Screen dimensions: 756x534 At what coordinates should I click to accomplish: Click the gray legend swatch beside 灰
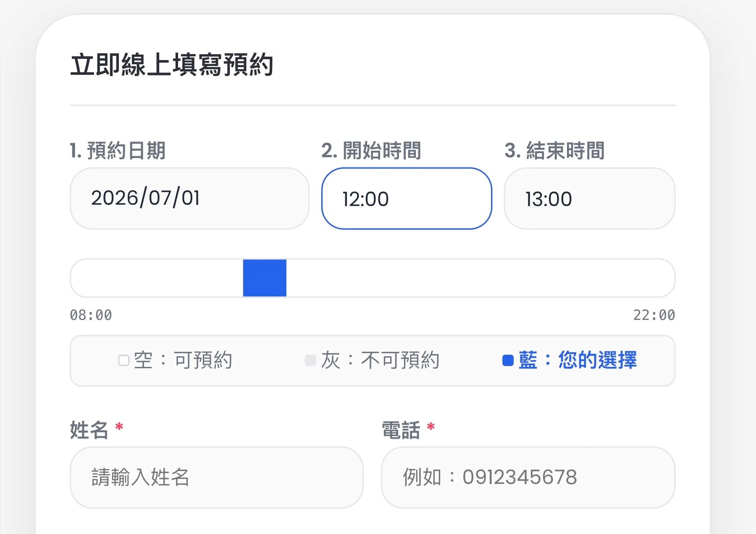point(310,361)
